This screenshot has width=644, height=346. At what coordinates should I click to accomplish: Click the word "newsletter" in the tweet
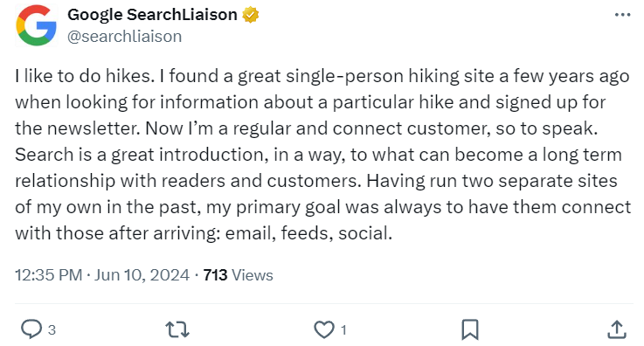pyautogui.click(x=93, y=128)
